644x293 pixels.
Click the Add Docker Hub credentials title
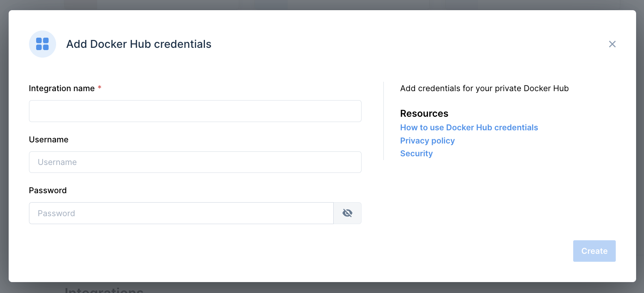pyautogui.click(x=139, y=44)
